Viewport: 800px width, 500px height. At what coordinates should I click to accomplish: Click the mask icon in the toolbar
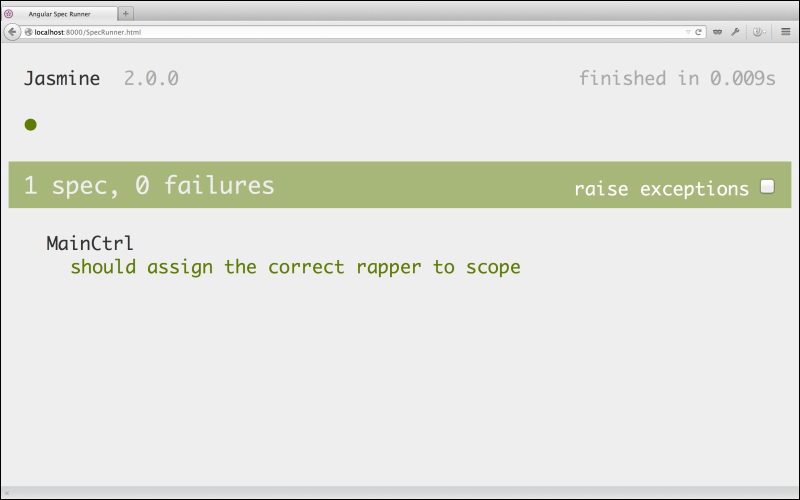pyautogui.click(x=717, y=32)
